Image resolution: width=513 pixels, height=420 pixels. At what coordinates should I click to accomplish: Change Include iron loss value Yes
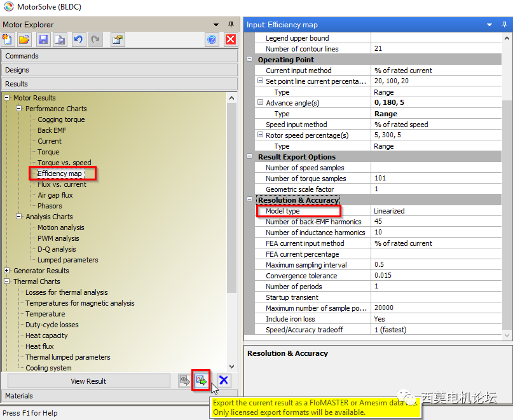click(x=436, y=318)
